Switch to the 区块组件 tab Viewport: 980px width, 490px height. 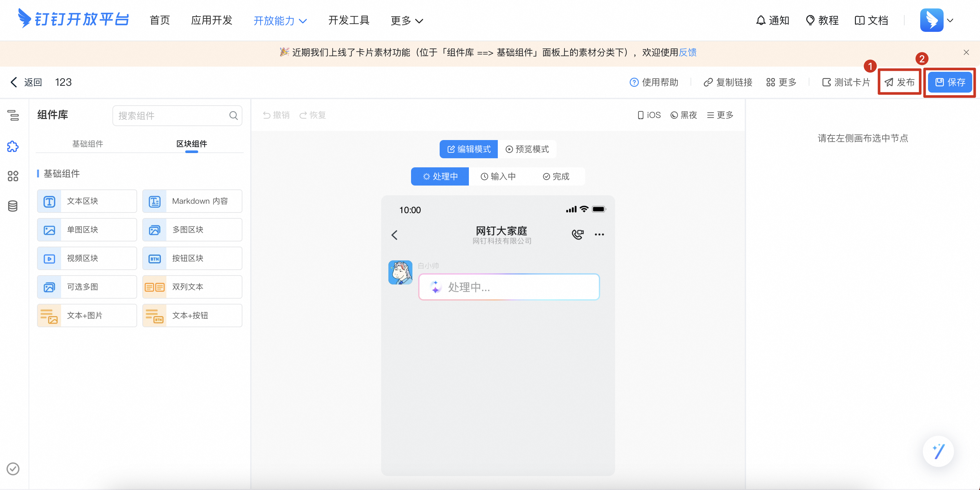(192, 144)
